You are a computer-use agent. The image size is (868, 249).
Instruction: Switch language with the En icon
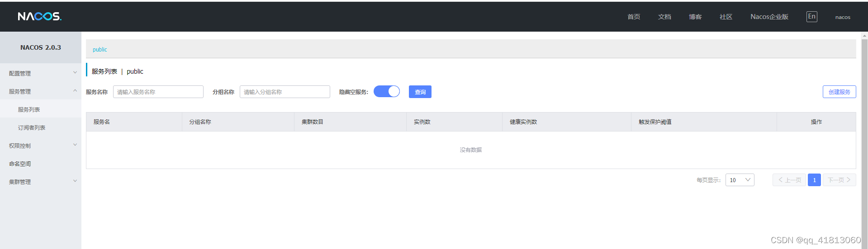811,17
